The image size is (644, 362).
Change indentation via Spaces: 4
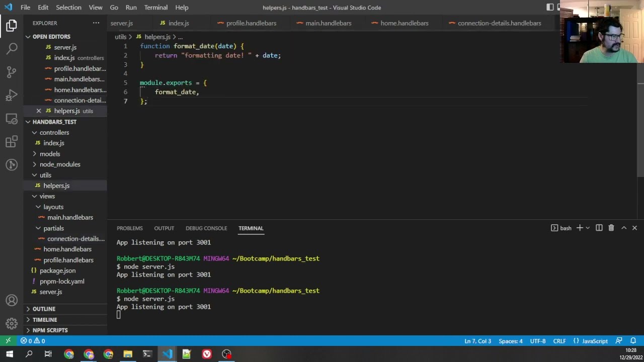coord(511,341)
